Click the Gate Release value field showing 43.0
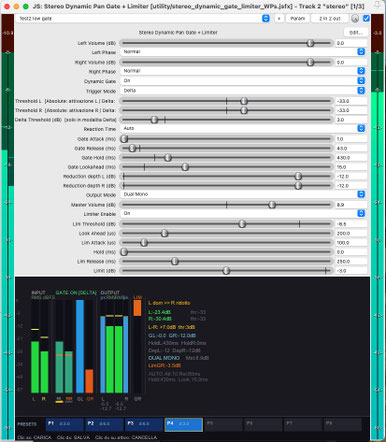The width and height of the screenshot is (386, 442). 351,148
